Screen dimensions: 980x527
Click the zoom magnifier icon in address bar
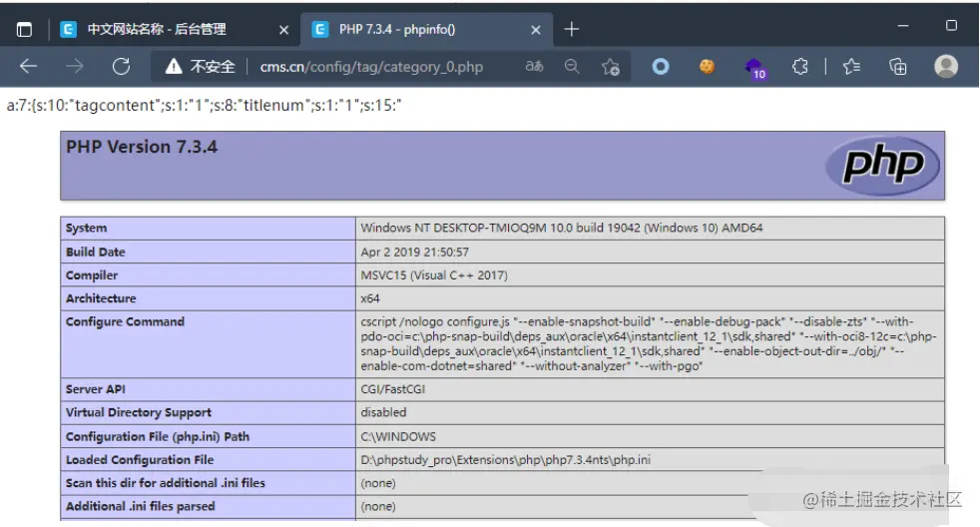572,66
